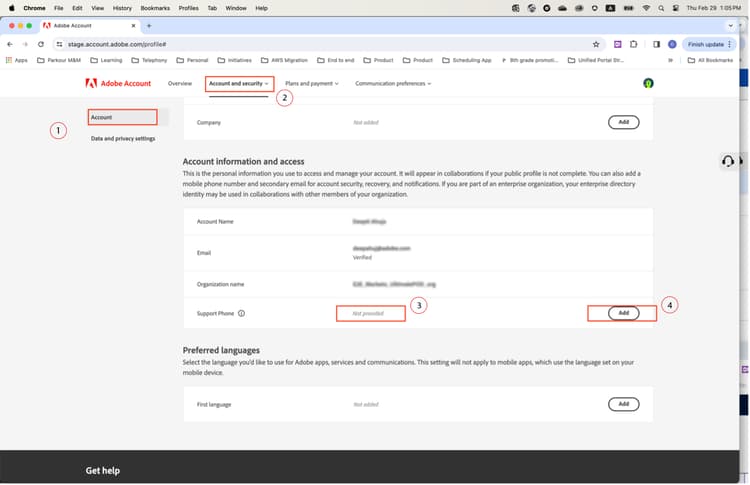The image size is (750, 485).
Task: Show more bookmarks with the overflow chevron
Action: (670, 60)
